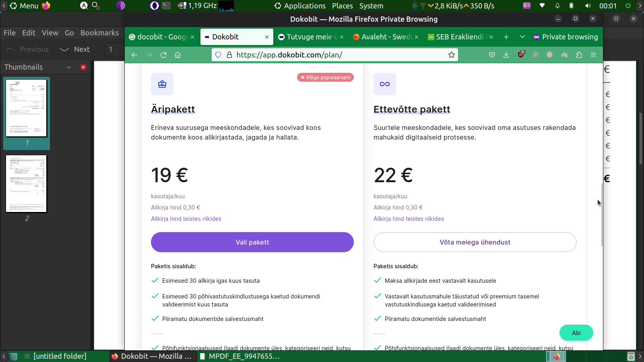Open Firefox extensions puzzle icon
The image size is (644, 362).
point(579,55)
